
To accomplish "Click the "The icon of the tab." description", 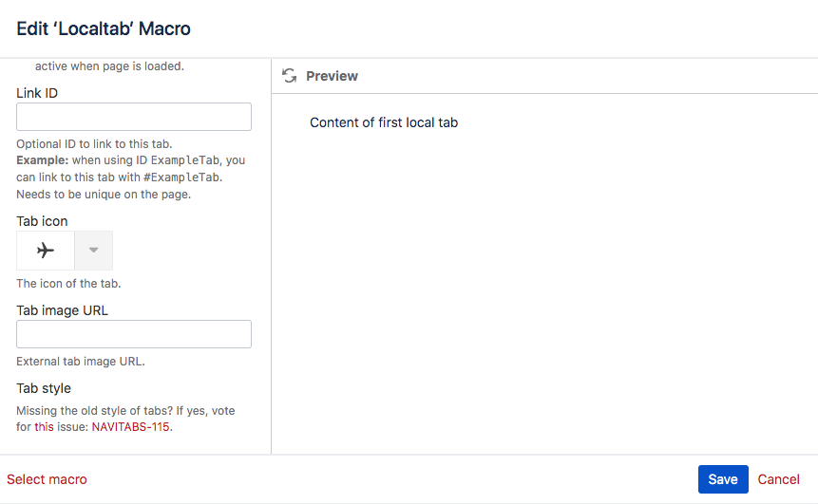I will tap(68, 284).
